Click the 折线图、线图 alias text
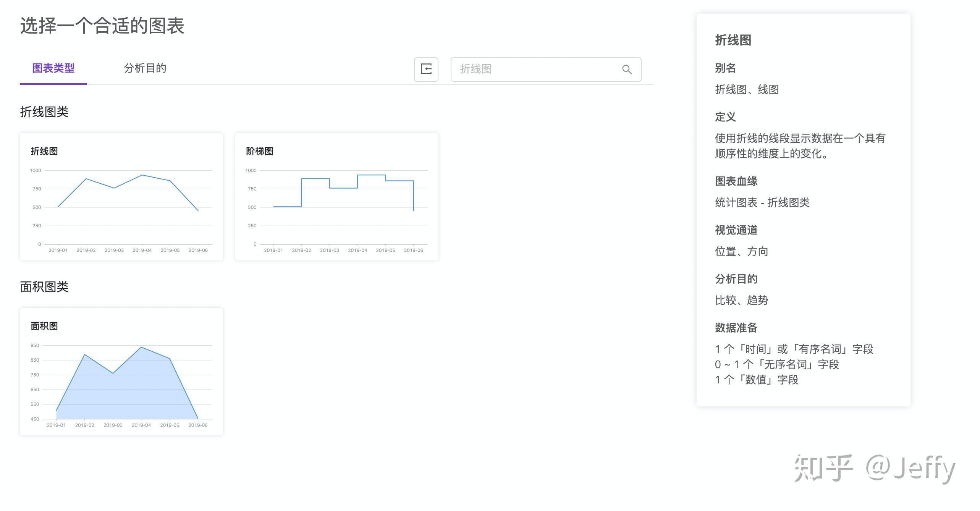The image size is (980, 511). [x=747, y=89]
